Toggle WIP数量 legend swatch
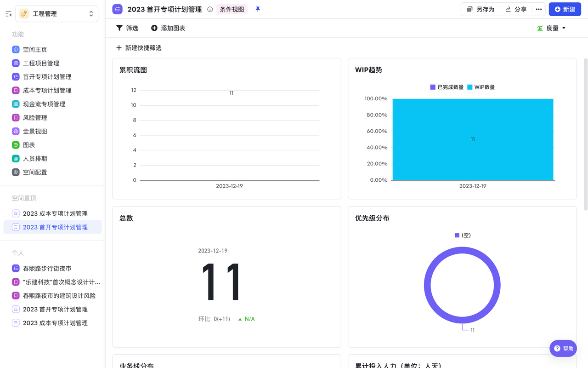Screen dimensions: 588x368 pyautogui.click(x=470, y=87)
